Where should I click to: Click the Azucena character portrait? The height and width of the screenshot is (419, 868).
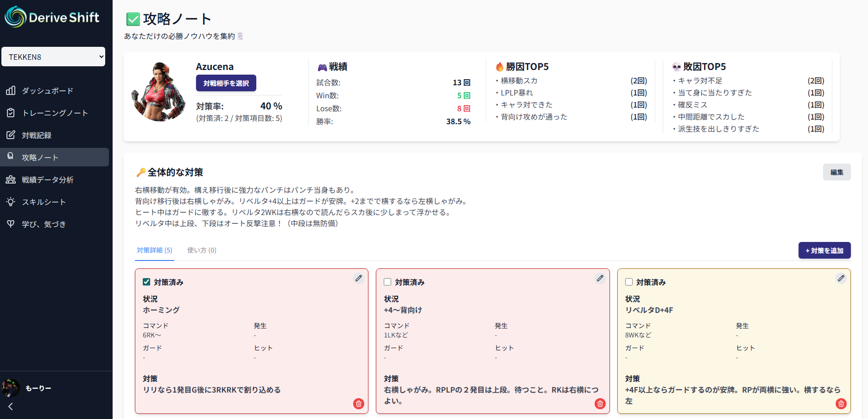click(158, 92)
